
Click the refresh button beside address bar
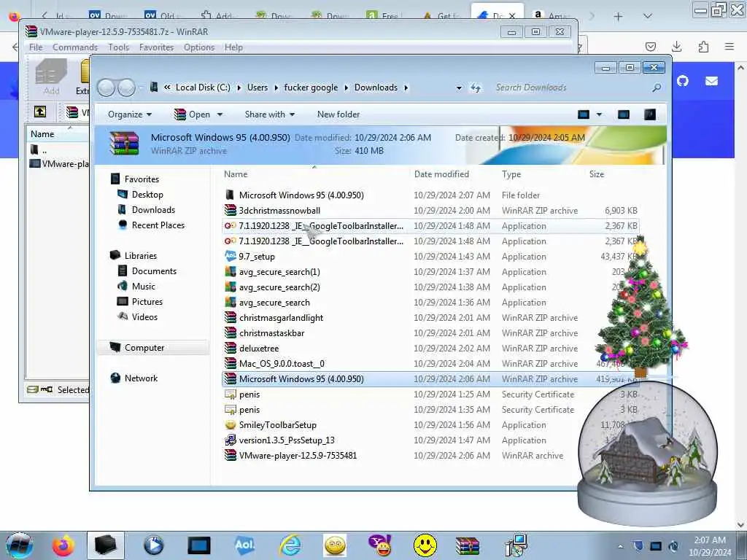pos(476,87)
